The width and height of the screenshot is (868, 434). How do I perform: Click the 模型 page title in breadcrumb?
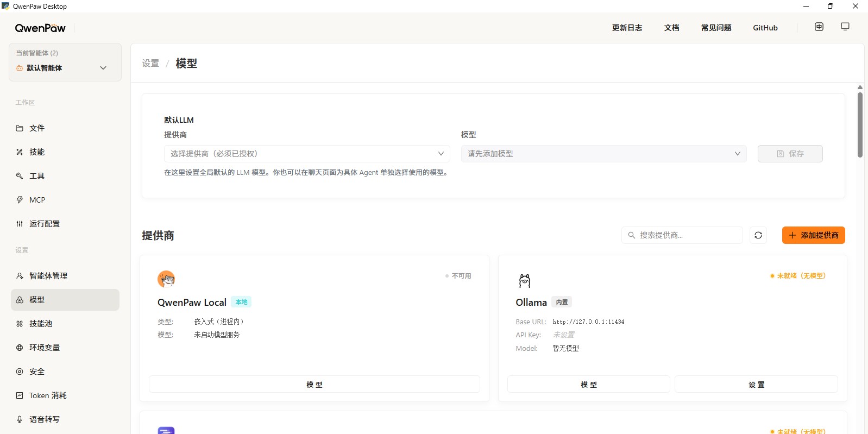pos(186,64)
